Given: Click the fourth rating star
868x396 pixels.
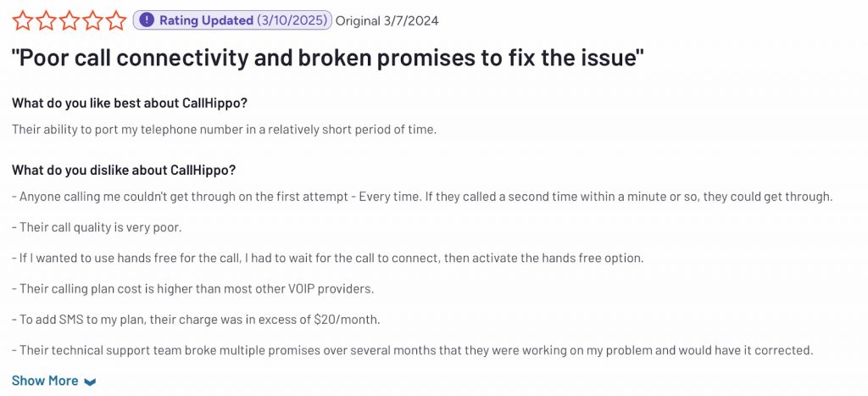Looking at the screenshot, I should pos(93,20).
